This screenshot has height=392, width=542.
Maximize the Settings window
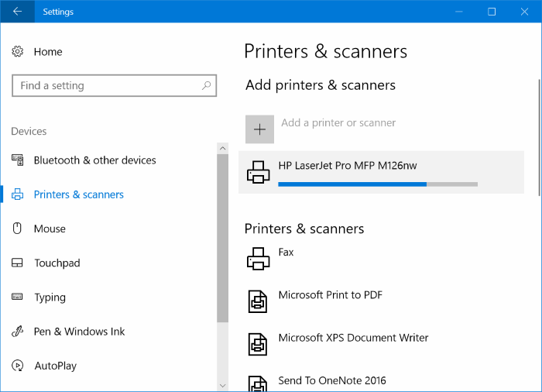coord(492,12)
